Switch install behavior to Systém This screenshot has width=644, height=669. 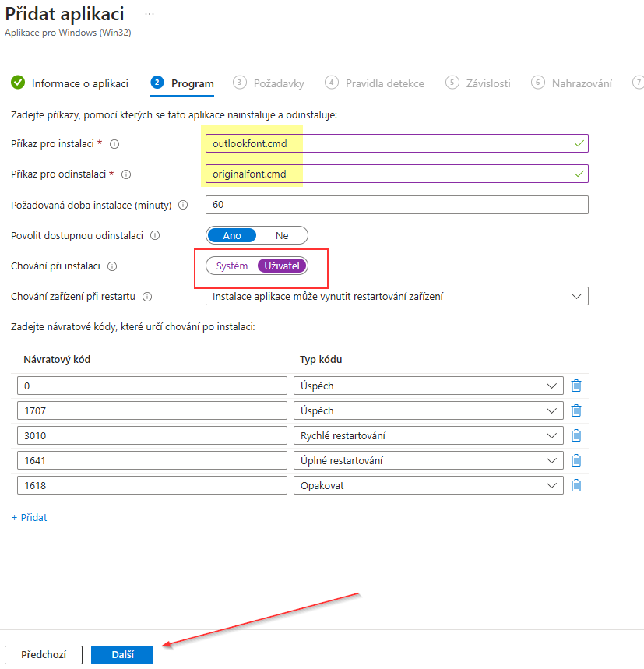(231, 266)
